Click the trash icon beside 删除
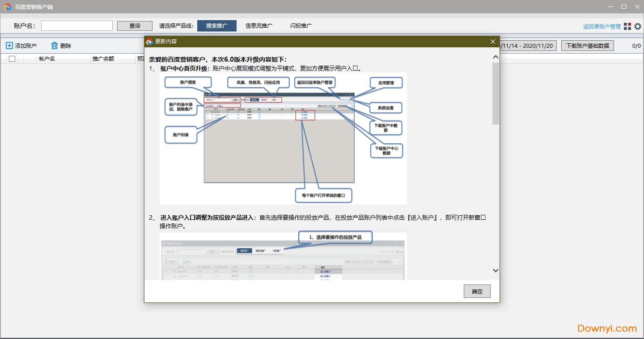 [x=55, y=46]
